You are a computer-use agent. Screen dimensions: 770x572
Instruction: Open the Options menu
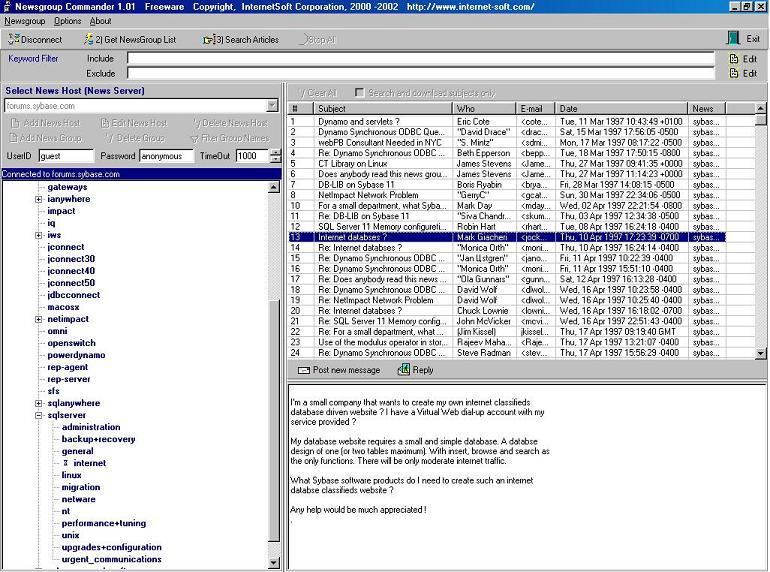coord(67,21)
